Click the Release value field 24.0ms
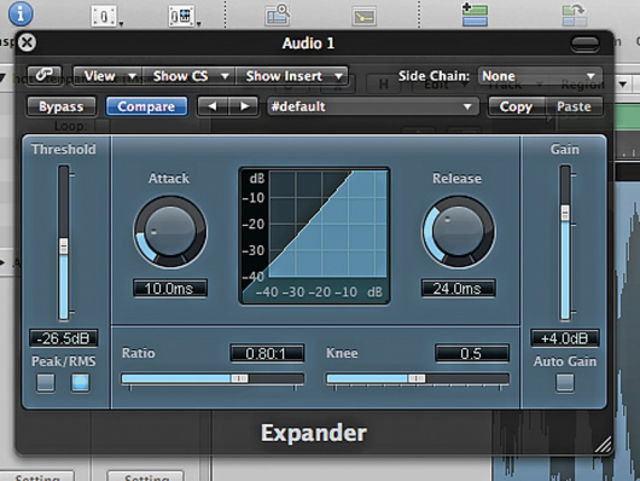 [458, 288]
